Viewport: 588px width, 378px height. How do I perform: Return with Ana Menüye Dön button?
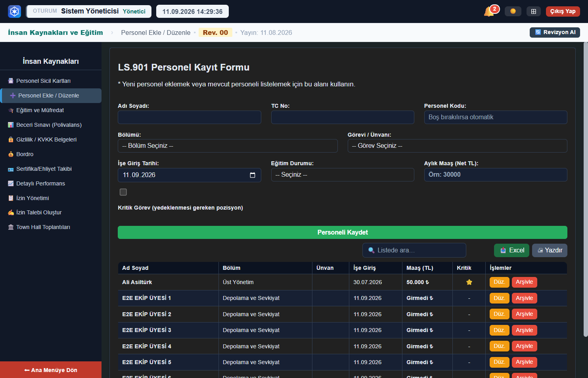51,370
